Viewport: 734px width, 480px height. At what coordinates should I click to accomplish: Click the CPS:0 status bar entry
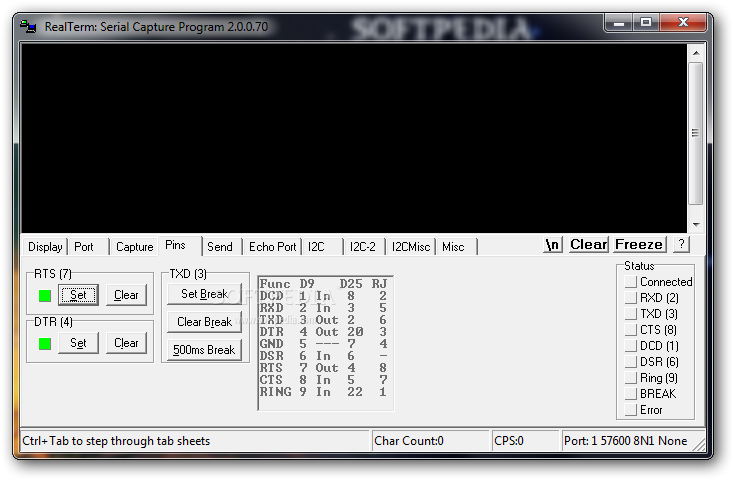tap(525, 441)
